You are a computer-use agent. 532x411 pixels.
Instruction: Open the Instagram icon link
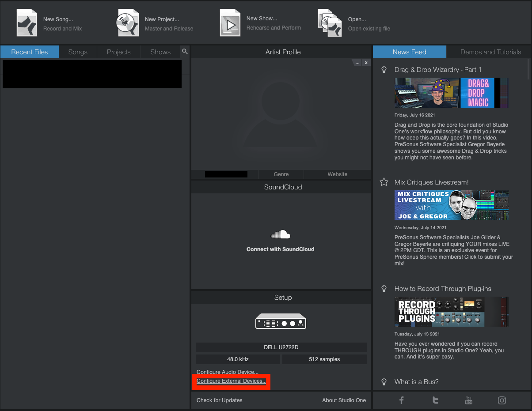pos(502,400)
